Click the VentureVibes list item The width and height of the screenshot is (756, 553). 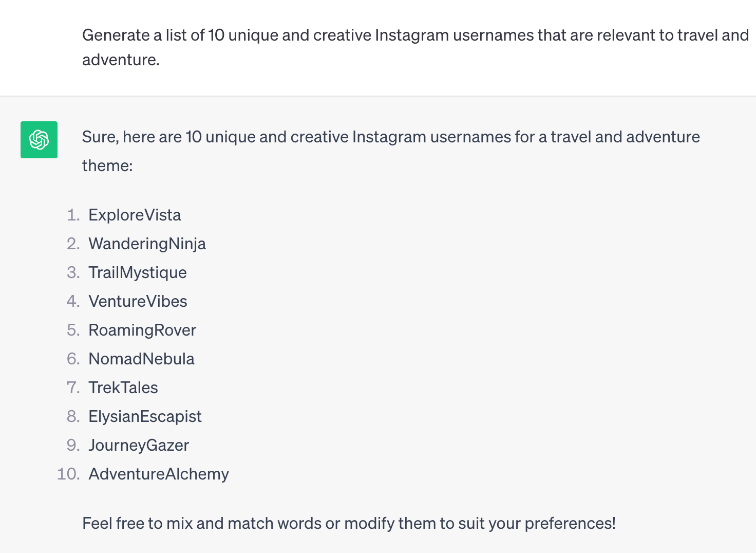pyautogui.click(x=138, y=302)
